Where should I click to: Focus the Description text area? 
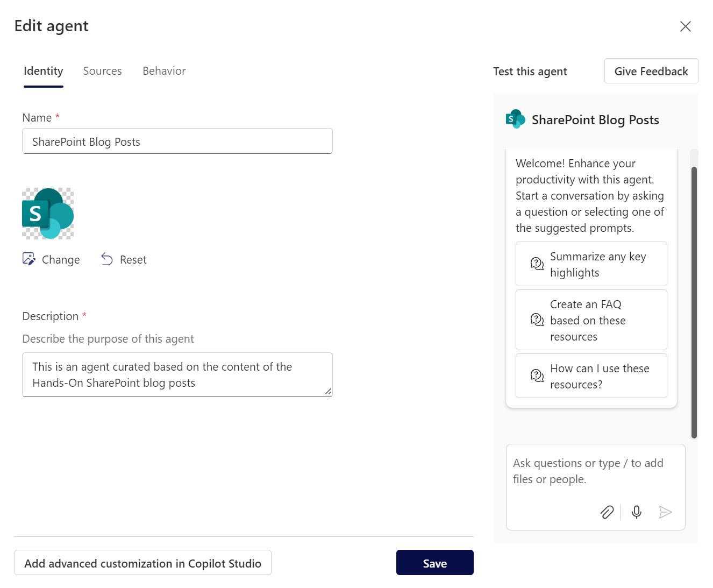(177, 375)
